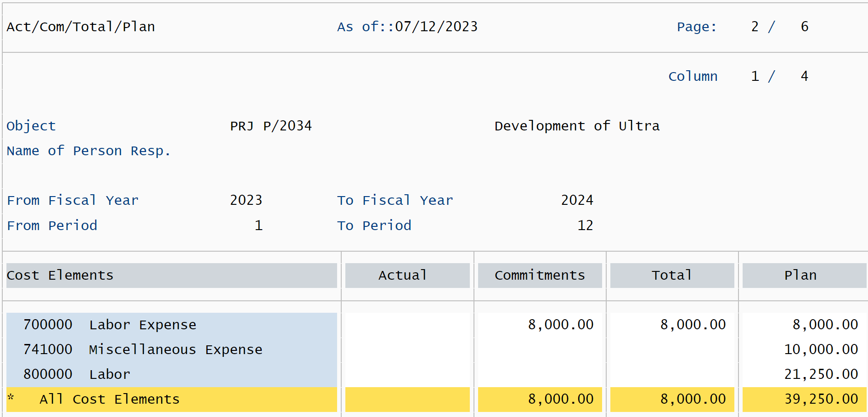Click the Object label
This screenshot has width=868, height=417.
[x=31, y=126]
